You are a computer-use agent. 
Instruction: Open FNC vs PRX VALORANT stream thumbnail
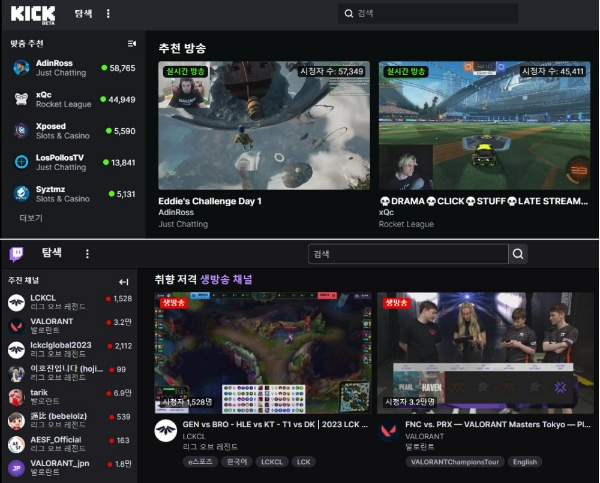[485, 353]
